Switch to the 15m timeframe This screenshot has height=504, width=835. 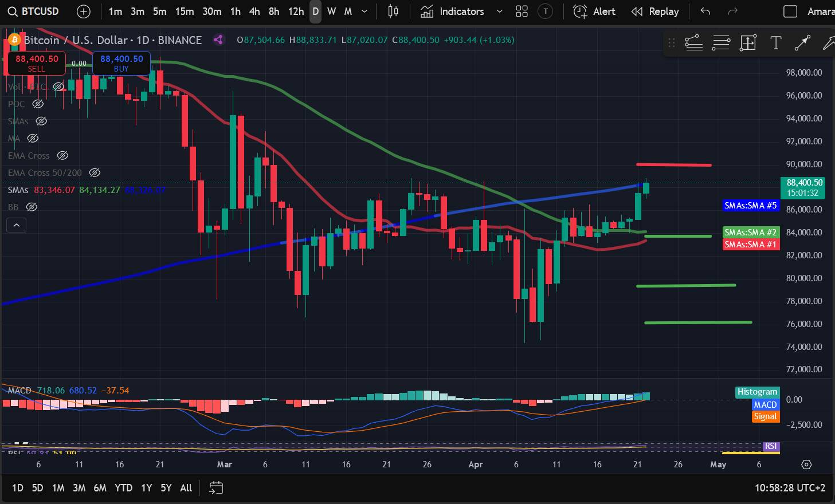[x=185, y=11]
